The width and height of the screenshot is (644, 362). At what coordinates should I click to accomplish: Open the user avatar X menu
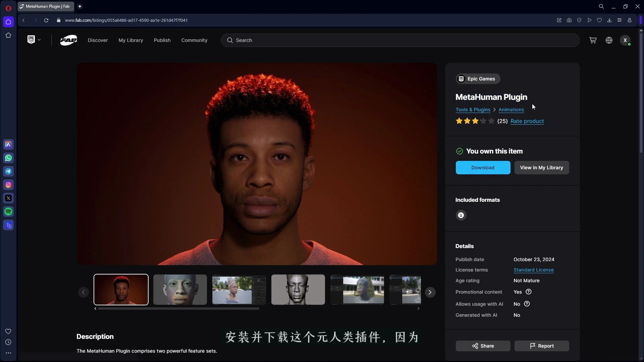point(625,40)
